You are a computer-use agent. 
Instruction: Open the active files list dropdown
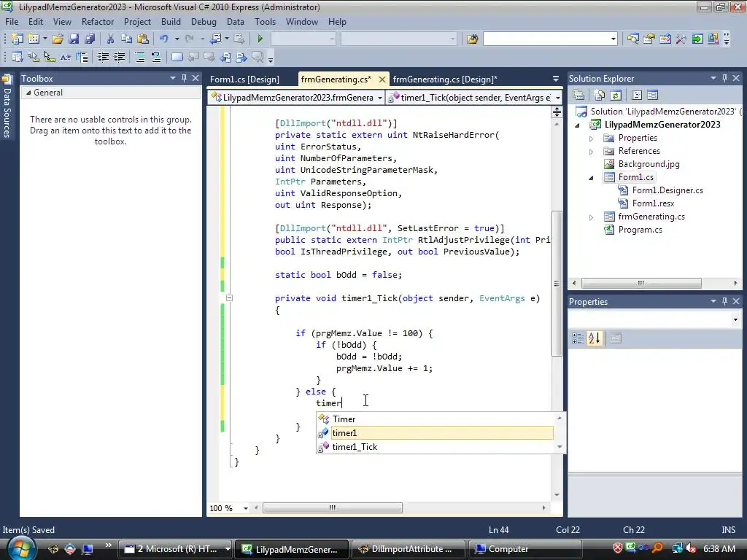[555, 79]
